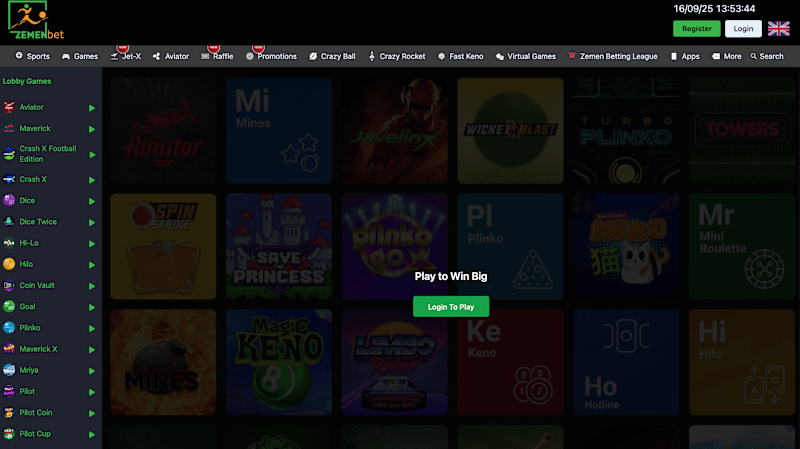Select Pilot Cup icon in sidebar
Viewport: 800px width, 449px height.
tap(9, 434)
